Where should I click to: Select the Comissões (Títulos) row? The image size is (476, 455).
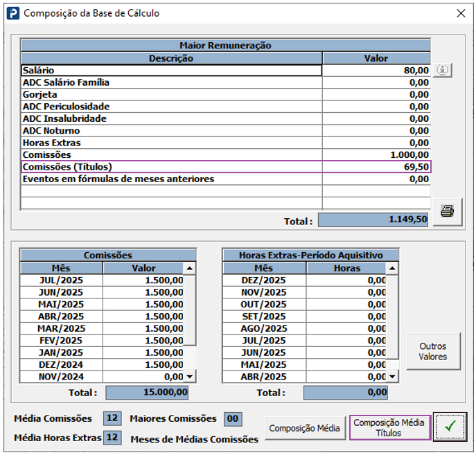tap(226, 167)
